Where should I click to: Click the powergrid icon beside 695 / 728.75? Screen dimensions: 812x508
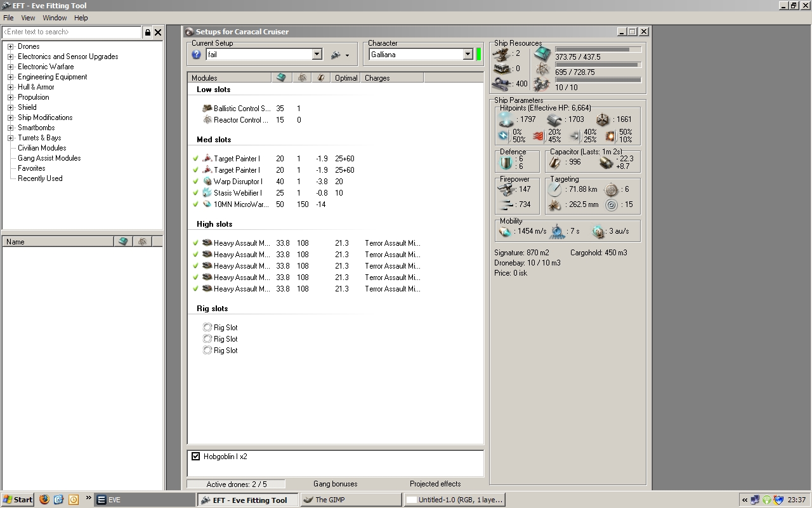[x=542, y=69]
